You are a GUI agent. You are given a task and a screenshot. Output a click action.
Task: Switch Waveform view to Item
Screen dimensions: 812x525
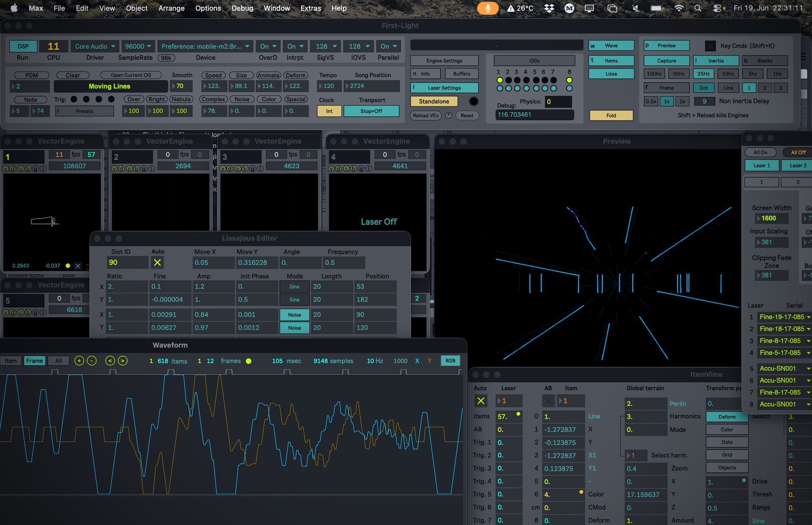point(11,361)
